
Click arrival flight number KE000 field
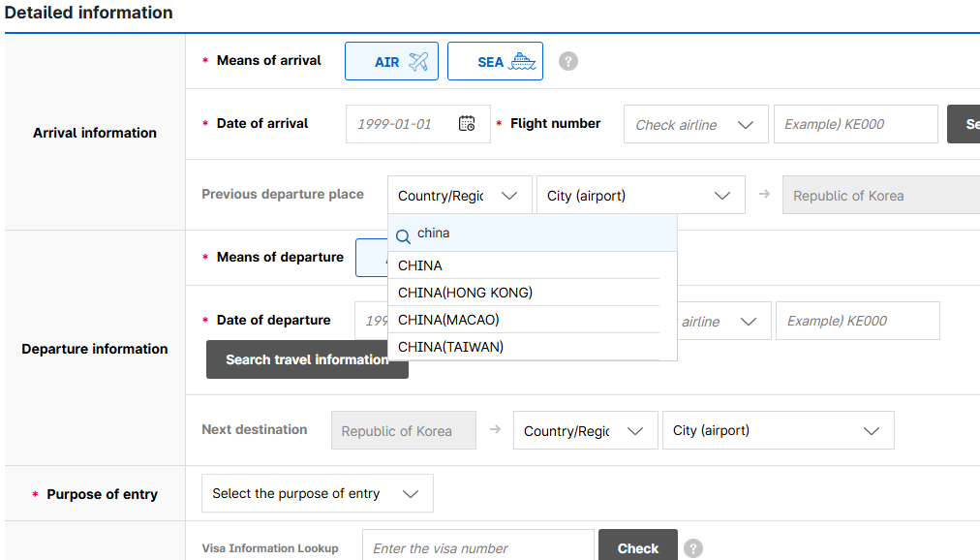[x=855, y=124]
